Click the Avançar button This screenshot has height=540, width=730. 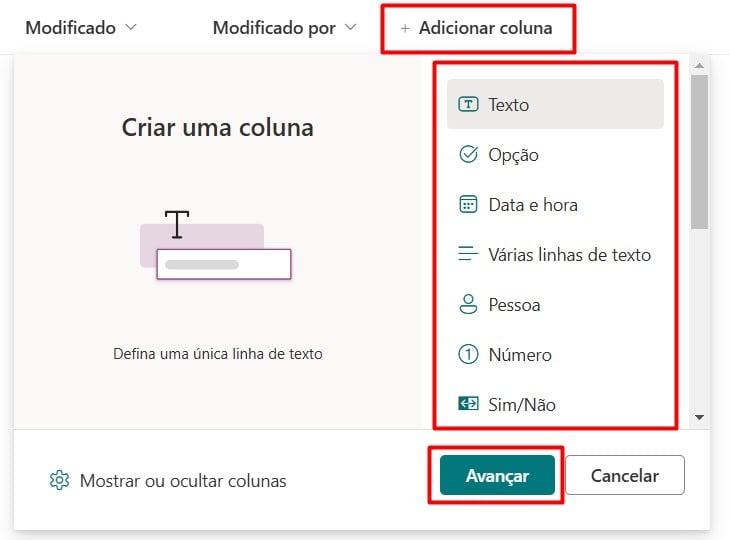pyautogui.click(x=497, y=475)
